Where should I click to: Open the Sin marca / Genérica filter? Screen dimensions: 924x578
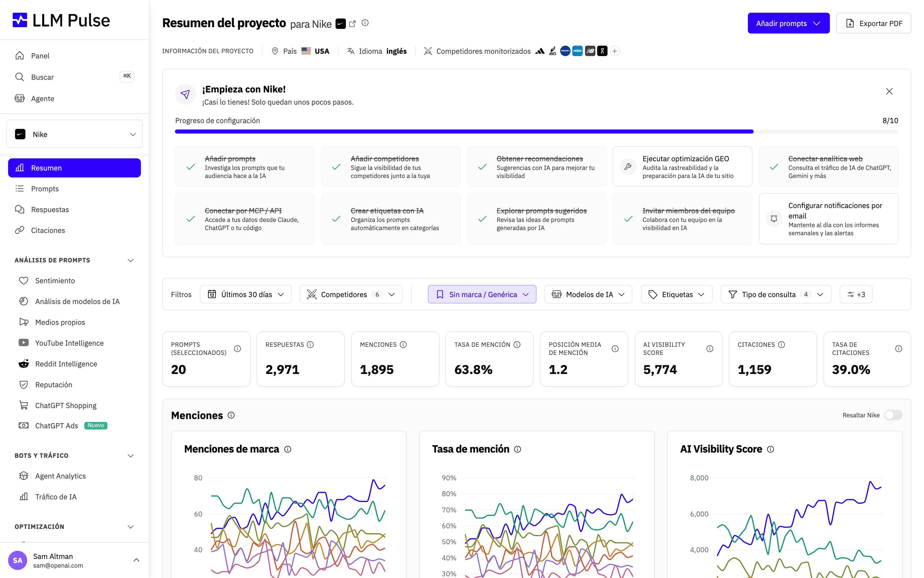(x=482, y=294)
